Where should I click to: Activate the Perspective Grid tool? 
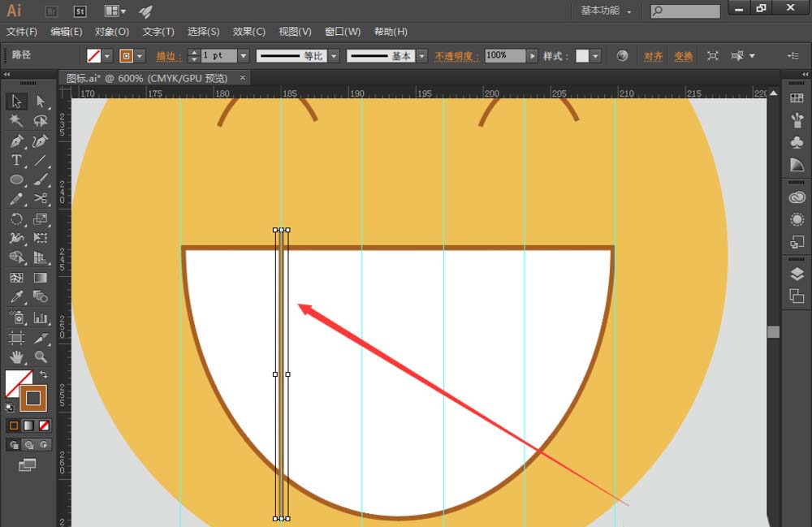tap(41, 257)
